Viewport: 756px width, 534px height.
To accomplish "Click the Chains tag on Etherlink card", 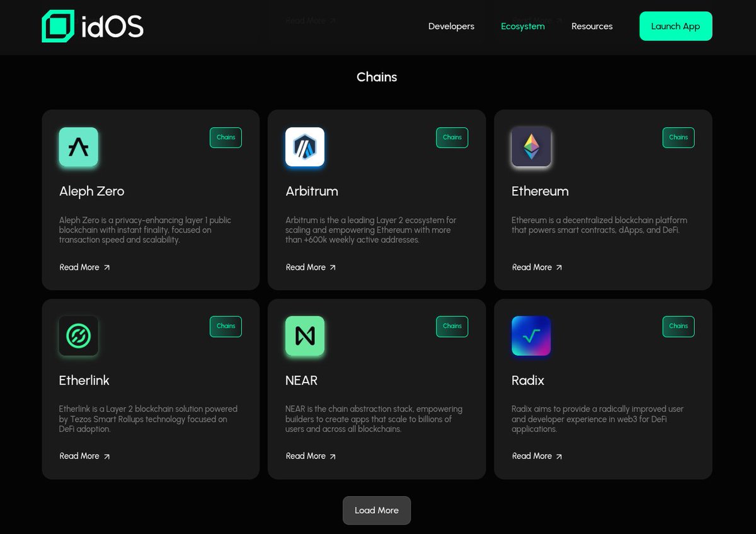I will click(226, 327).
